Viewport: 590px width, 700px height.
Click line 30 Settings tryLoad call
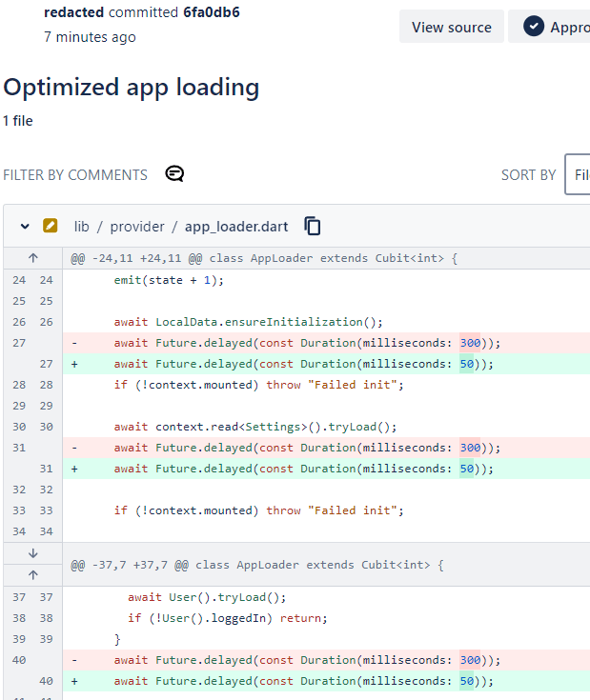pos(255,427)
